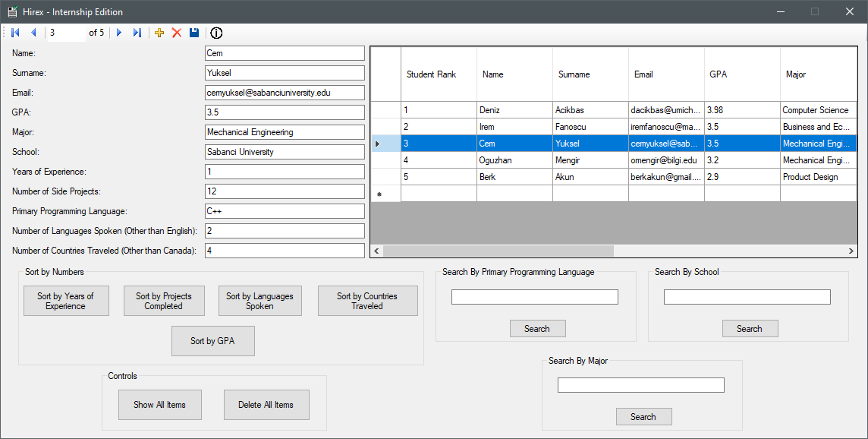Click the Computer Science major cell
Viewport: 868px width, 439px height.
tap(818, 109)
